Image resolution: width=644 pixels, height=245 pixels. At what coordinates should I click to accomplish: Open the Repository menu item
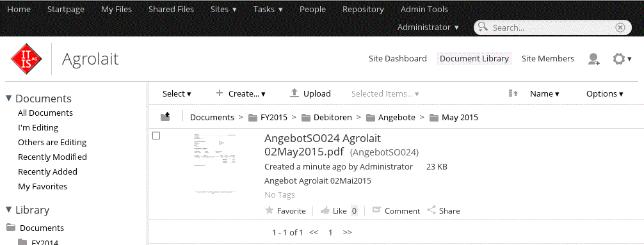[363, 9]
